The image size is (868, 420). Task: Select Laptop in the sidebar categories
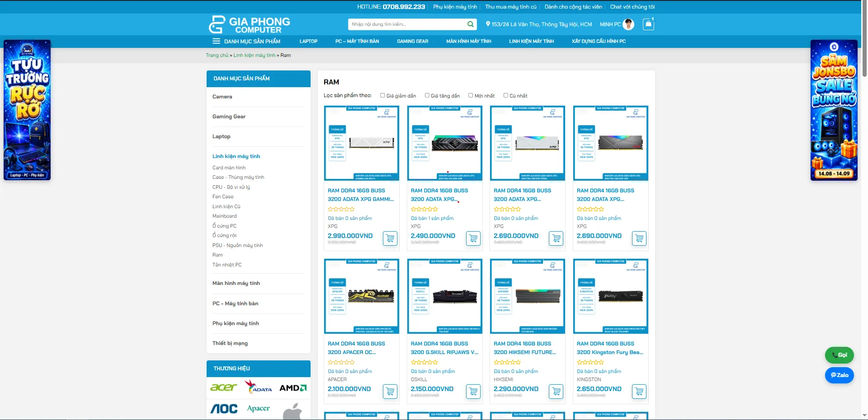pyautogui.click(x=222, y=136)
